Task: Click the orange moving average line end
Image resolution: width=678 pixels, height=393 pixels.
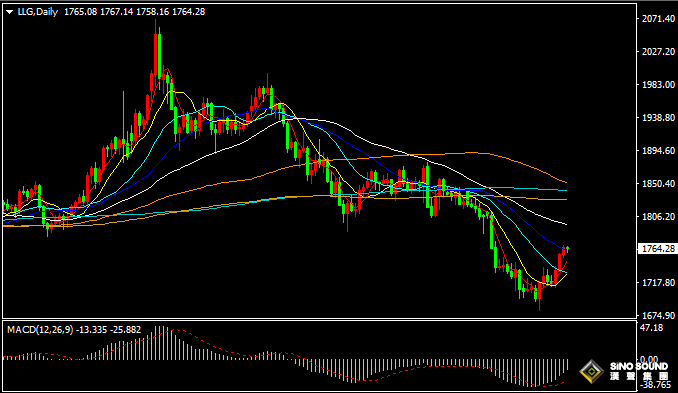Action: 566,182
